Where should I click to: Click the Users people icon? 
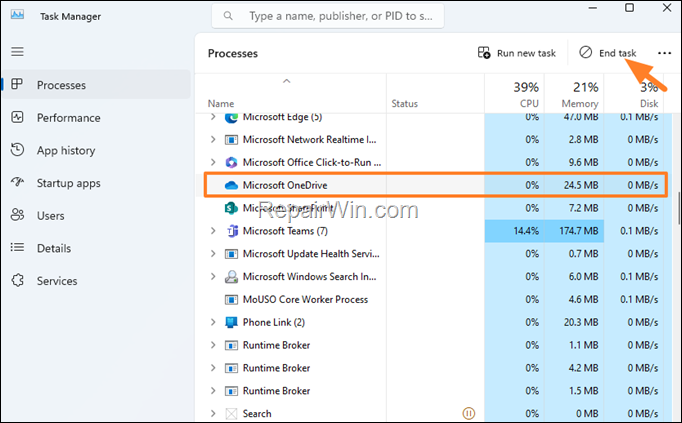point(17,215)
